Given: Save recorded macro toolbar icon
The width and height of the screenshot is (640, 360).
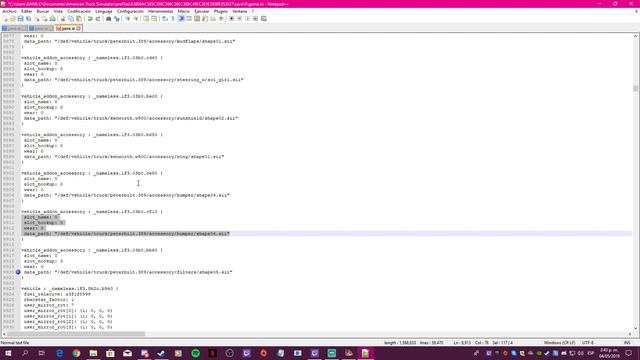Looking at the screenshot, I should click(264, 19).
